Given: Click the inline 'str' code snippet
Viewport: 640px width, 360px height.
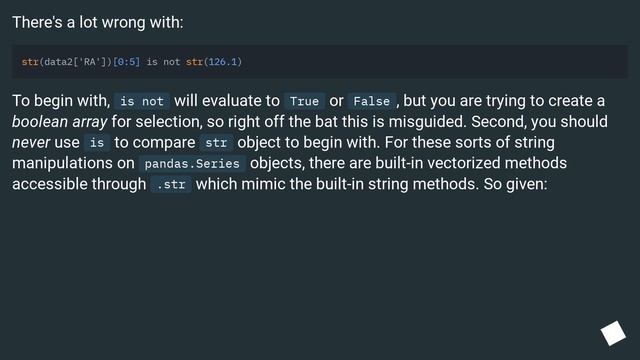Looking at the screenshot, I should tap(216, 142).
